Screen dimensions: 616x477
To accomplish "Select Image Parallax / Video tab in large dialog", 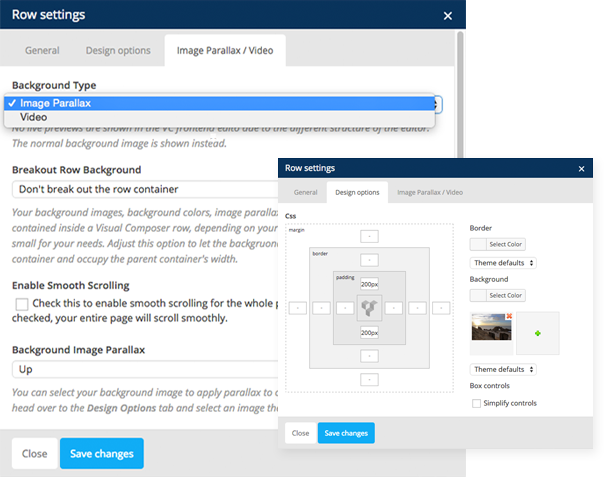I will (x=225, y=50).
